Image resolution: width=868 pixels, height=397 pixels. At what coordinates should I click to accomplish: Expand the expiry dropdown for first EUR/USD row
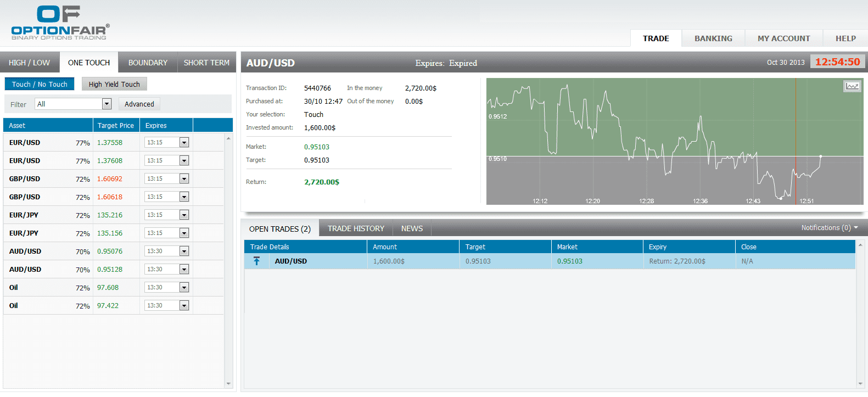click(x=184, y=143)
